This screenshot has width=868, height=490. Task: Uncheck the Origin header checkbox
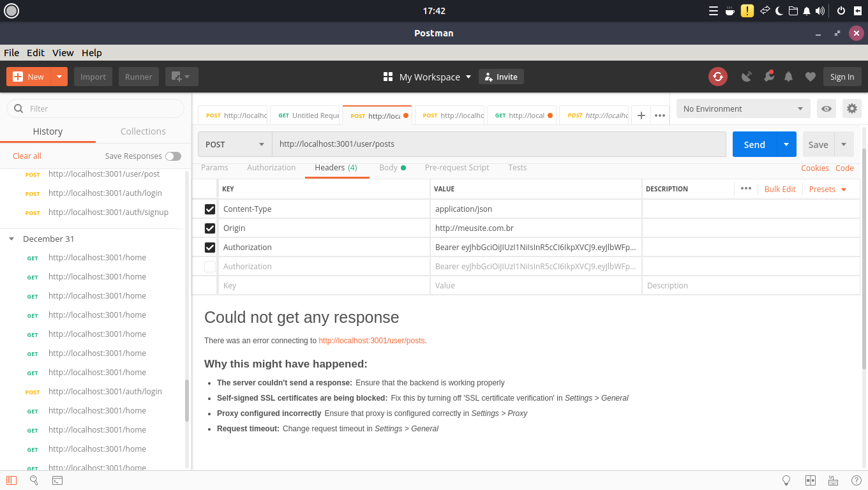(x=210, y=228)
